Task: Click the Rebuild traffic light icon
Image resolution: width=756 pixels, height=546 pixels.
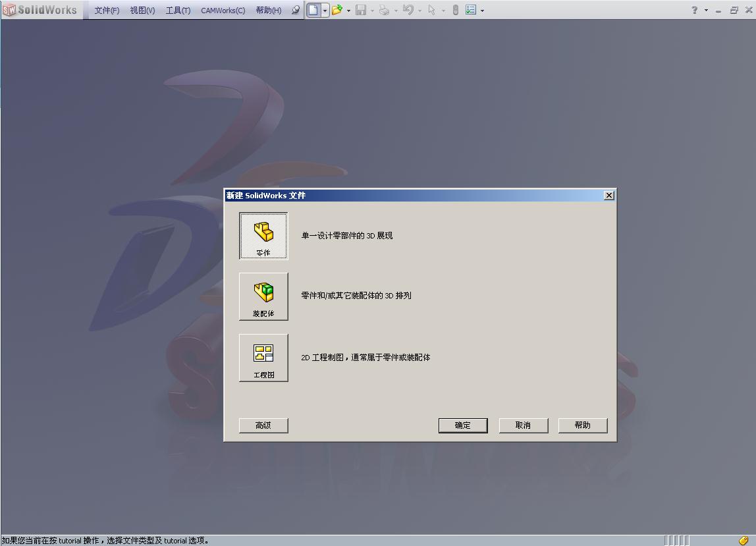Action: pos(456,10)
